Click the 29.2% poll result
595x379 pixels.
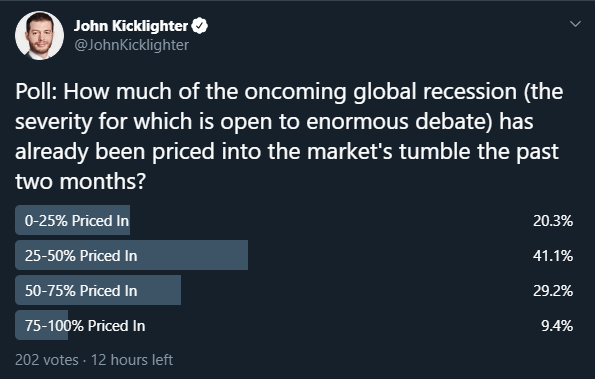553,291
